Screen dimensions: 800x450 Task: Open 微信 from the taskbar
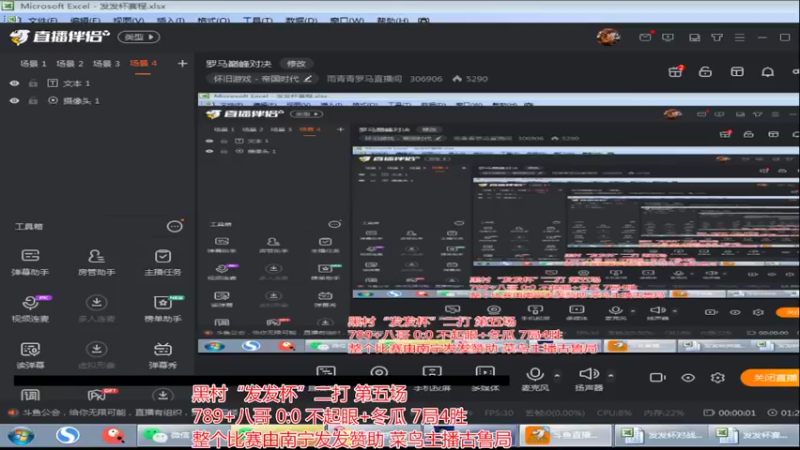point(165,435)
